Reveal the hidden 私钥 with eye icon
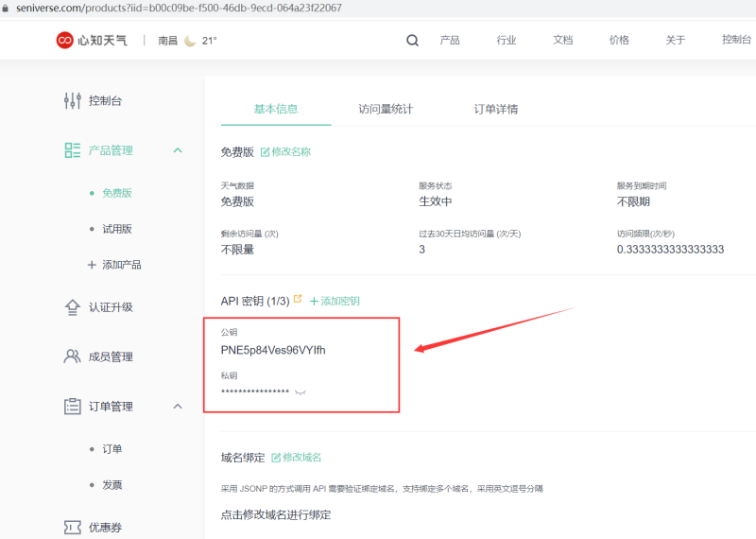 (x=301, y=391)
